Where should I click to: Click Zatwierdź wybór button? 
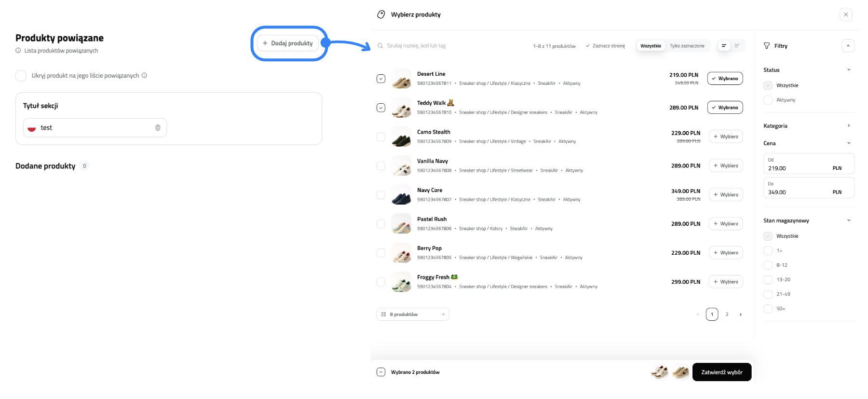[x=721, y=372]
